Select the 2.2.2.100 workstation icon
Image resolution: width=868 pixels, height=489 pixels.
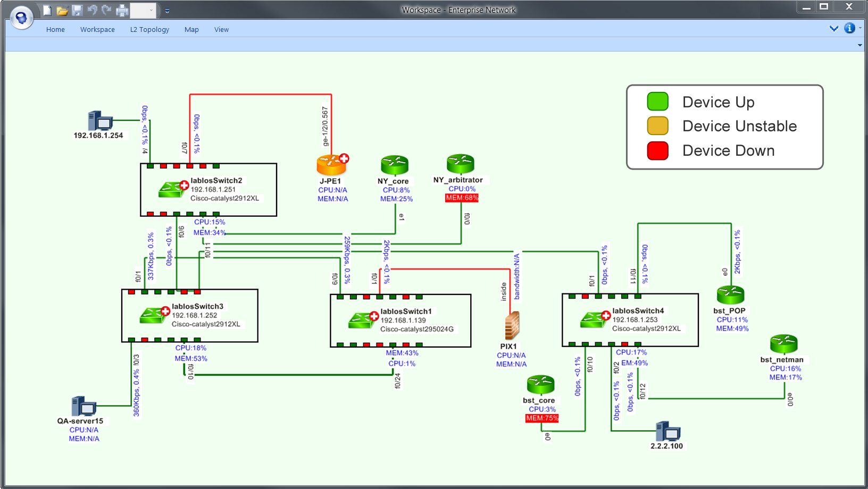[668, 432]
